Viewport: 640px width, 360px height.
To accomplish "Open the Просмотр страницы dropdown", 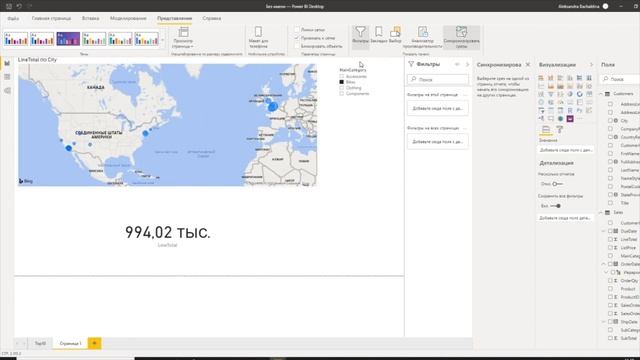I will click(x=183, y=37).
